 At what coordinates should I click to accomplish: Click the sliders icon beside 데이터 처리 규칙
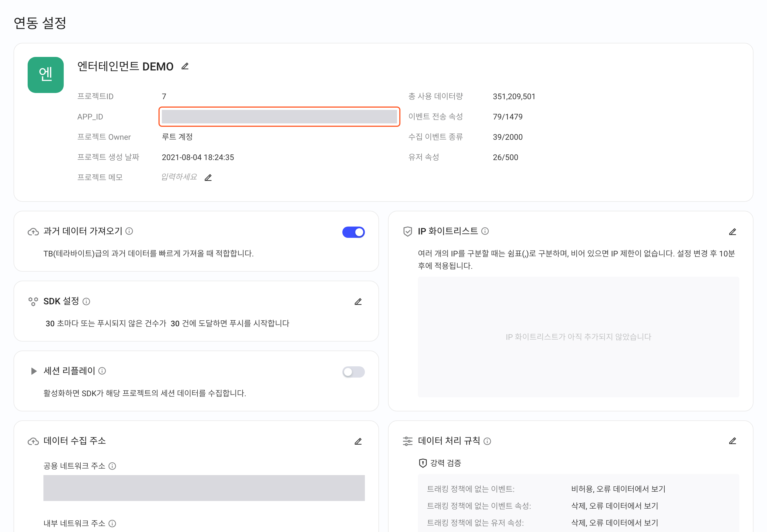tap(407, 441)
